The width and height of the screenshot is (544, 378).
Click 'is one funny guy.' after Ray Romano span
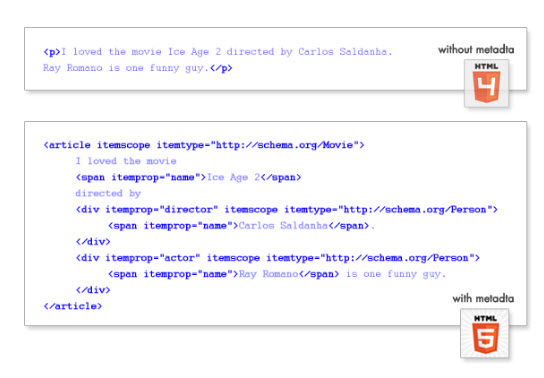tap(396, 274)
